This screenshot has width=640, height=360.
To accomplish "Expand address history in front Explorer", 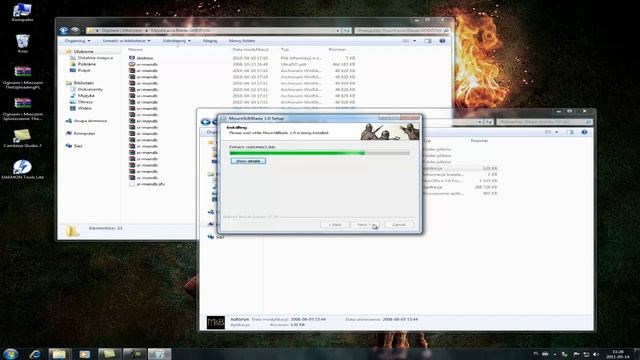I will 480,122.
